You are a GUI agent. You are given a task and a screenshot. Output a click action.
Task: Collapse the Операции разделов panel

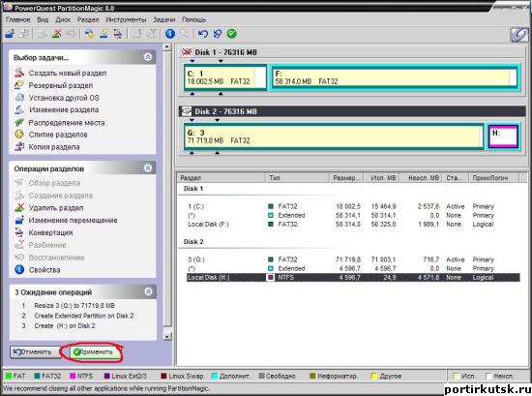click(148, 168)
